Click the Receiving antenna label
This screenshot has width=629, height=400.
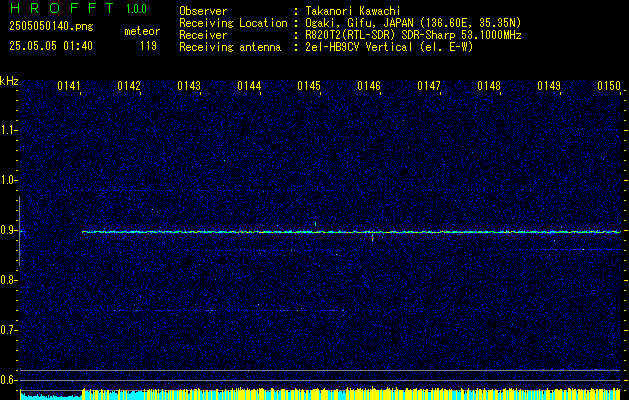[230, 47]
